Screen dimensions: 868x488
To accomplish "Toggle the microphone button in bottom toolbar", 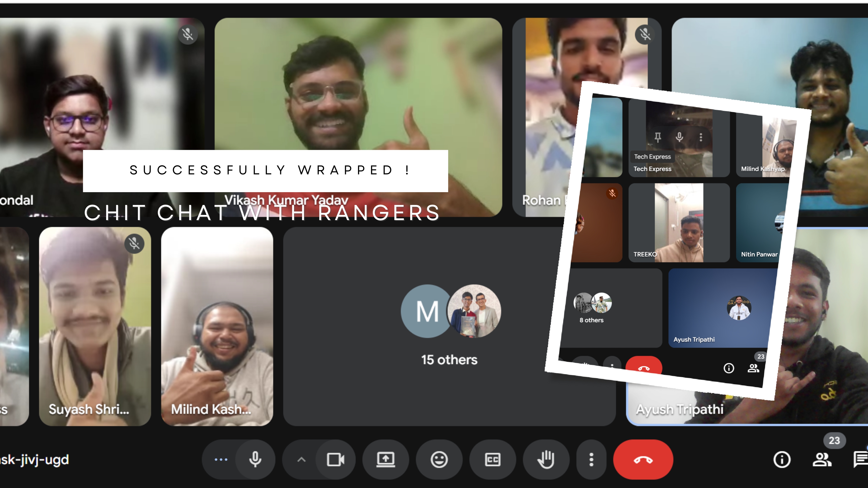I will tap(255, 459).
